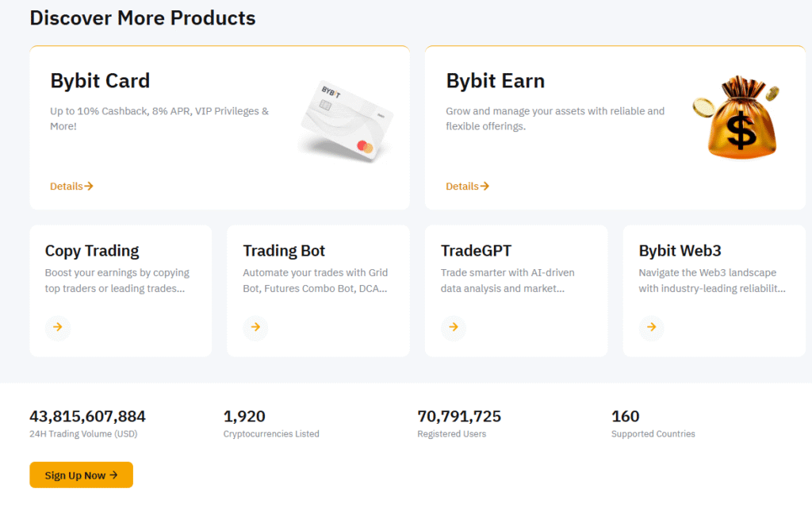Select the Bybit Earn heading
Screen dimensions: 812x508
(x=495, y=80)
